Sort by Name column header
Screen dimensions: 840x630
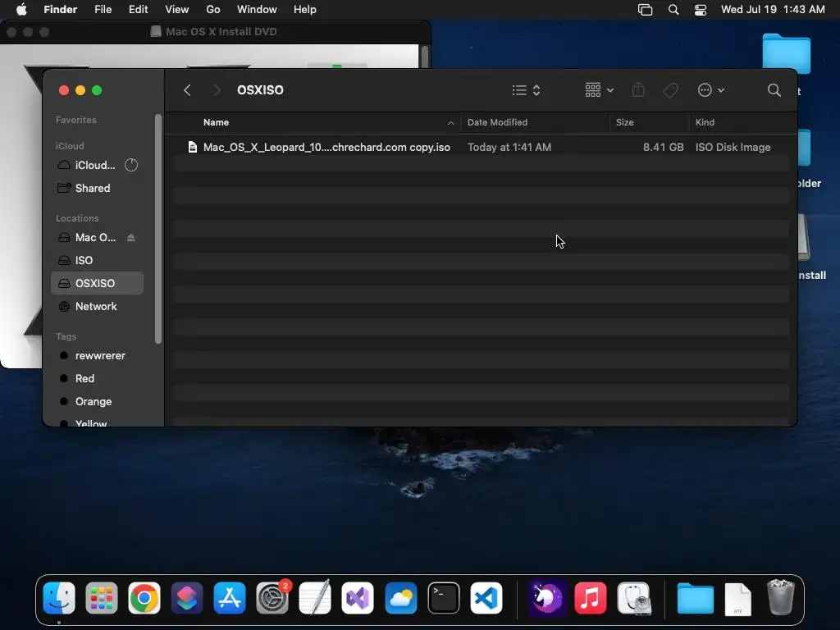pyautogui.click(x=216, y=122)
